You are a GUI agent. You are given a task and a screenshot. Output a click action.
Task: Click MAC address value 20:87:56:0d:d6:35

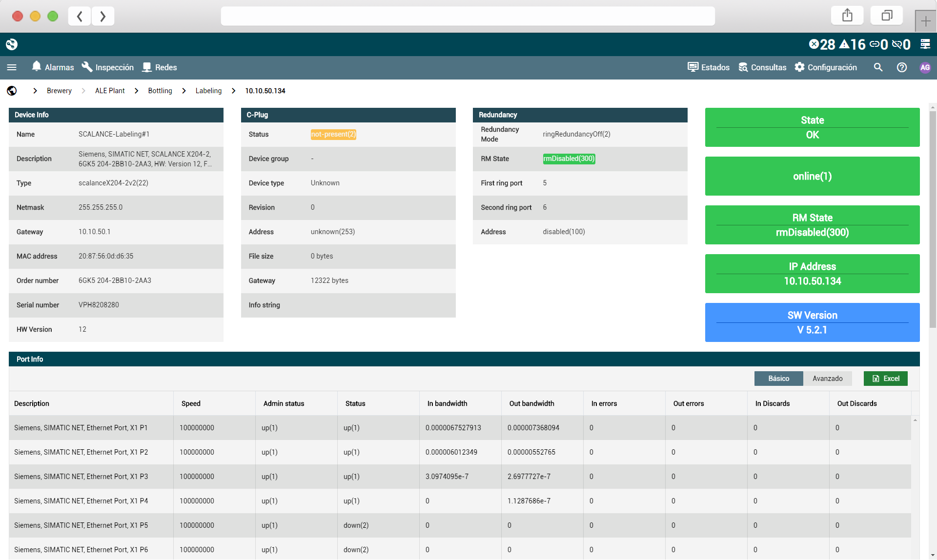click(106, 256)
